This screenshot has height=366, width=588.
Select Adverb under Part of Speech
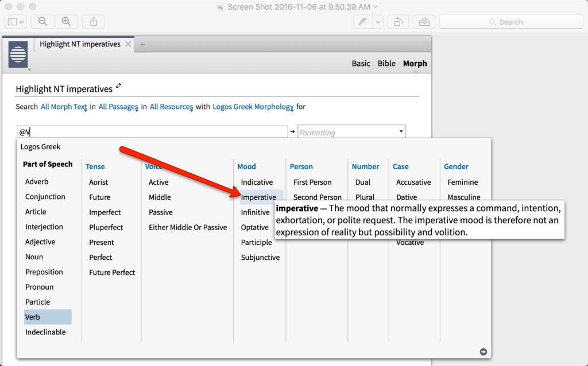(x=37, y=182)
